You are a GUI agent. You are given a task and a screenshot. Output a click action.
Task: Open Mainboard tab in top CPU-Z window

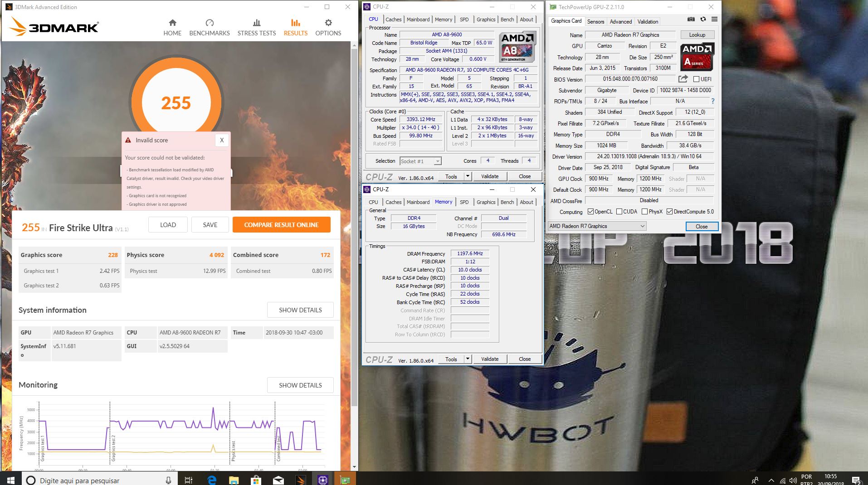(x=418, y=19)
